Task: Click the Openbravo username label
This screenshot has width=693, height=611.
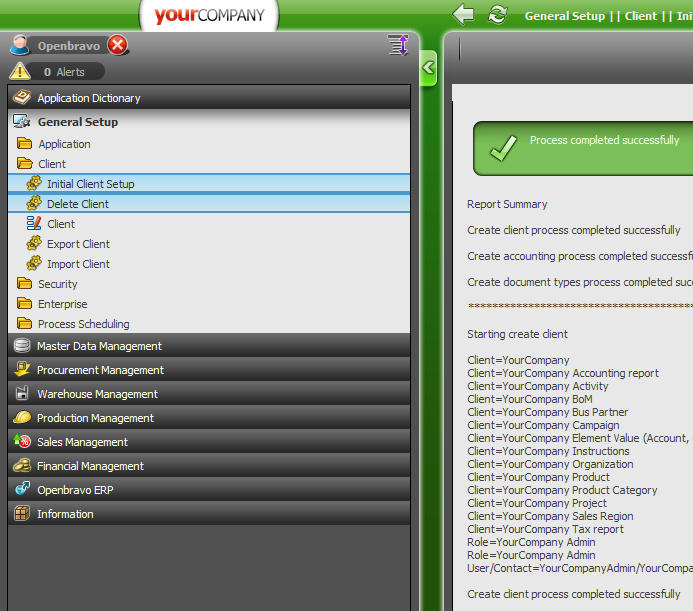Action: 69,46
